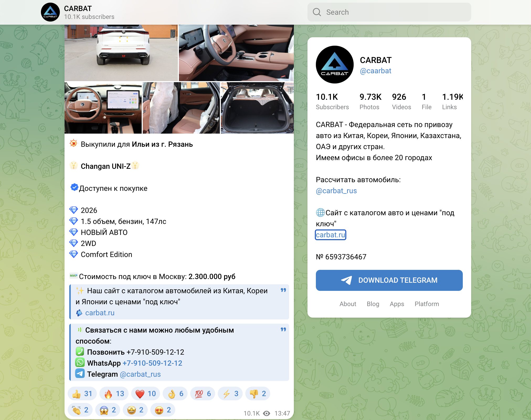Open the Platform footer link

click(x=427, y=304)
